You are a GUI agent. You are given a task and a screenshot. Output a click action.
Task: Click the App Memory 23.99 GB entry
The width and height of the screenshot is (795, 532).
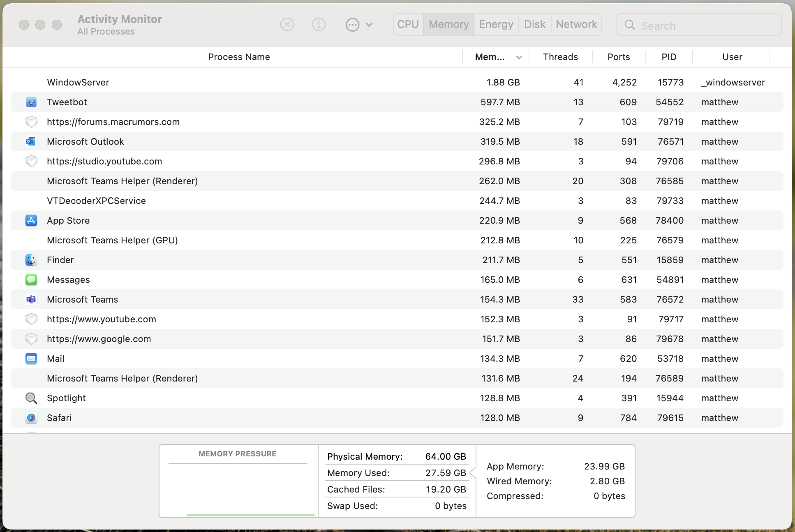(x=556, y=466)
